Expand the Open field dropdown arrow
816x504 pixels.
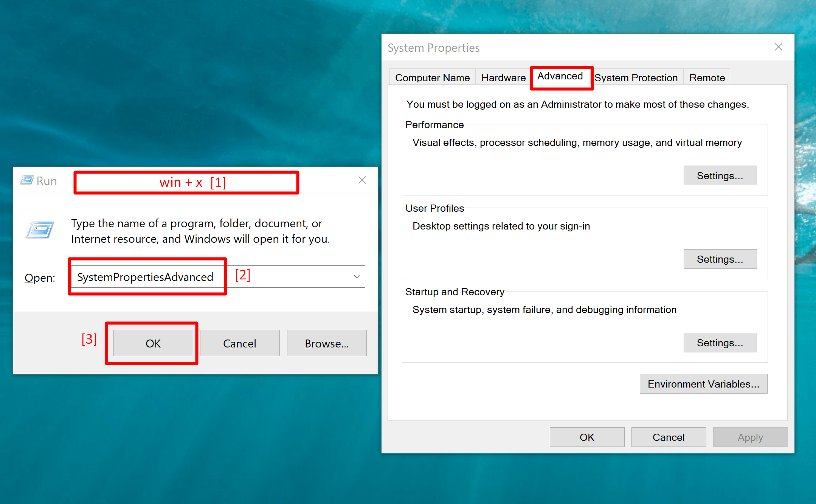click(357, 277)
